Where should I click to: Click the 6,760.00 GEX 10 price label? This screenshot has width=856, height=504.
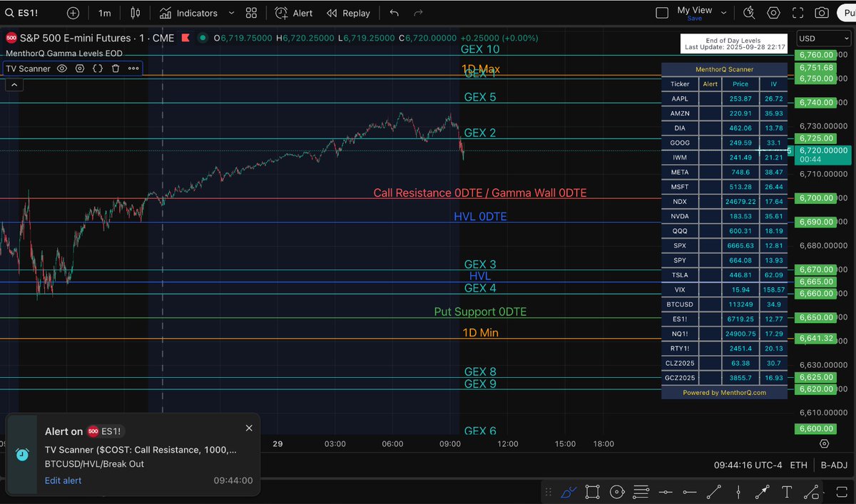click(x=816, y=55)
